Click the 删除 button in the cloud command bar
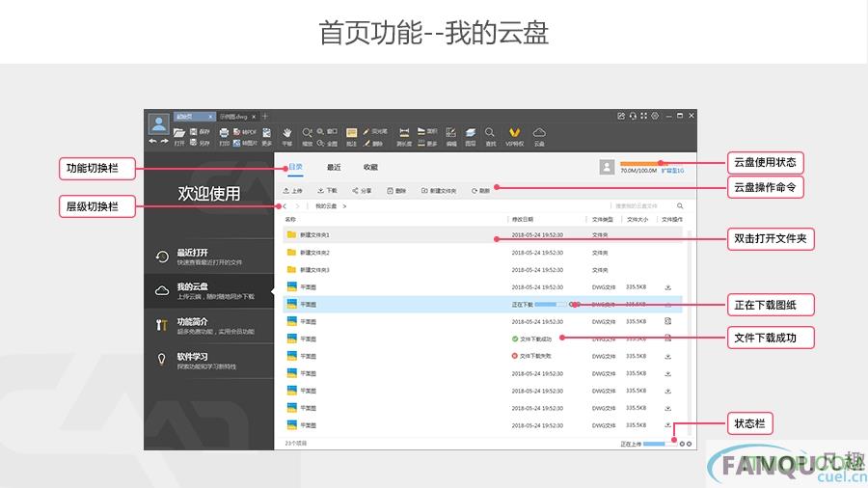The height and width of the screenshot is (488, 868). [396, 190]
